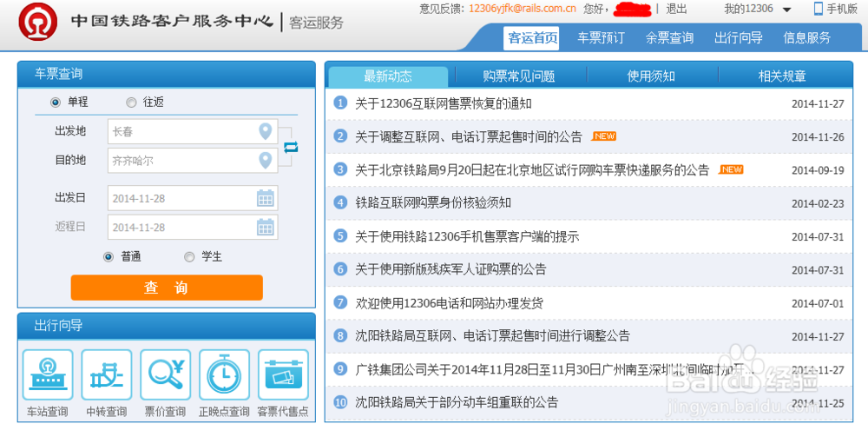The height and width of the screenshot is (437, 868).
Task: Open notice 关于调整互联网、电话订票起售时间的公告
Action: point(469,136)
